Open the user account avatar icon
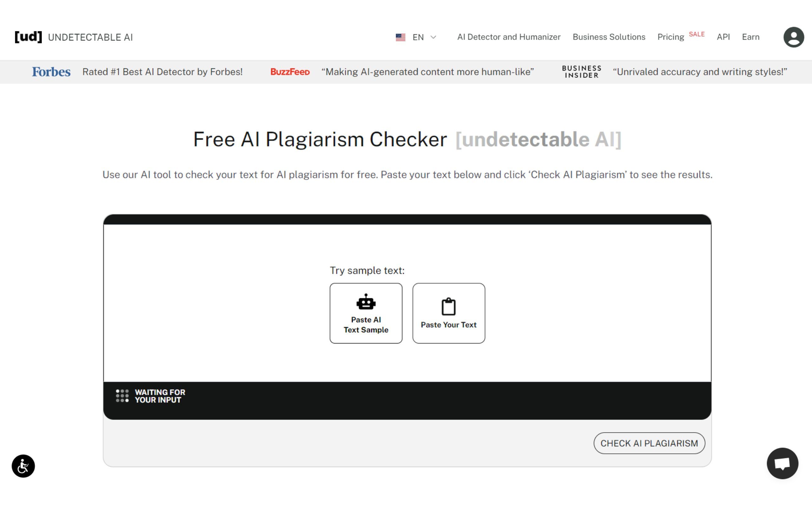The height and width of the screenshot is (507, 812). point(793,37)
